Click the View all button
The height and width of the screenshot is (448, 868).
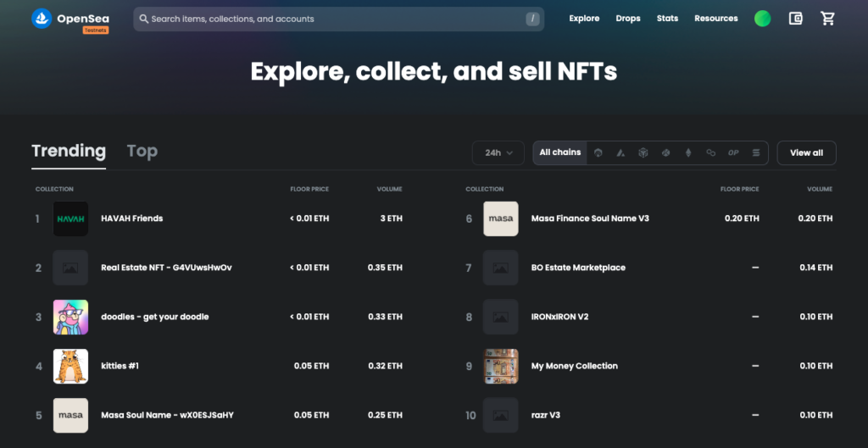[x=807, y=152]
